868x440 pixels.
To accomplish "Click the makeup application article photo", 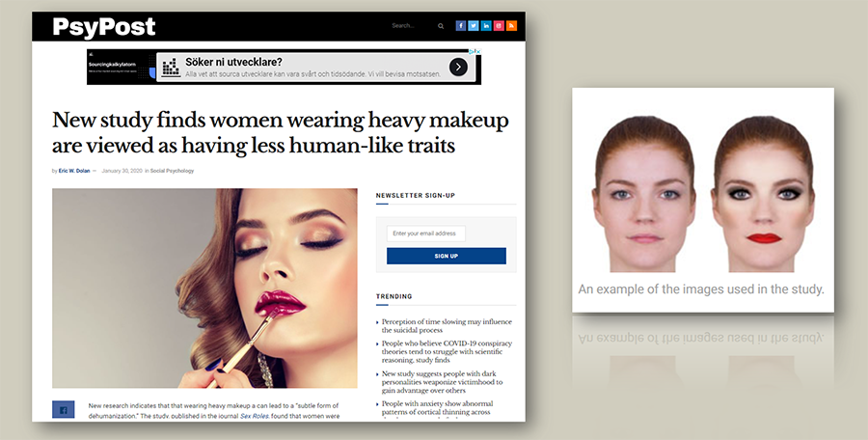I will point(204,289).
